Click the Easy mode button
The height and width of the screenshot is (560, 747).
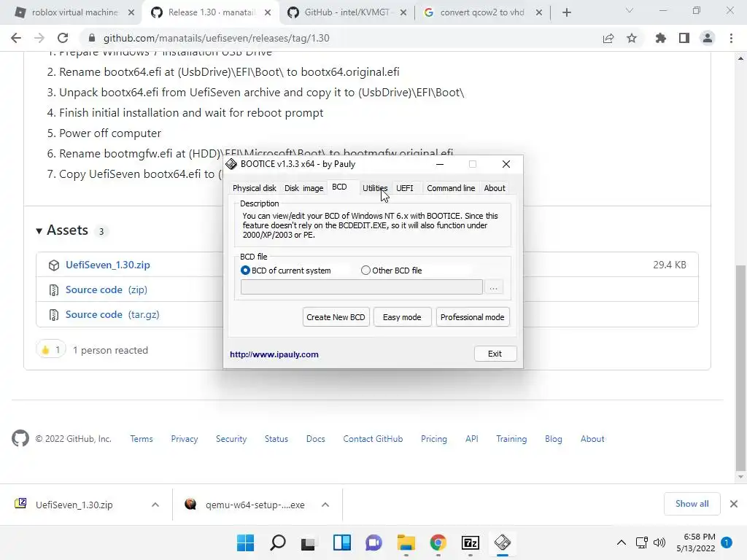coord(402,317)
